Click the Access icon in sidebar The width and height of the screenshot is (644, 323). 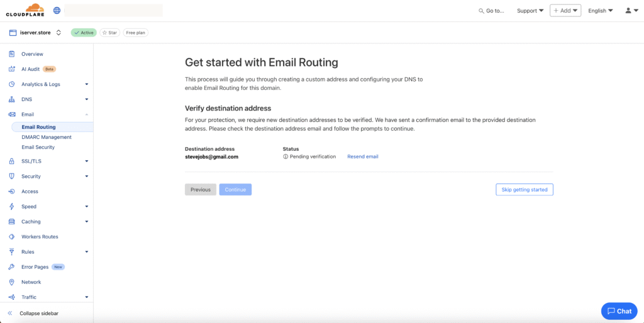[12, 192]
